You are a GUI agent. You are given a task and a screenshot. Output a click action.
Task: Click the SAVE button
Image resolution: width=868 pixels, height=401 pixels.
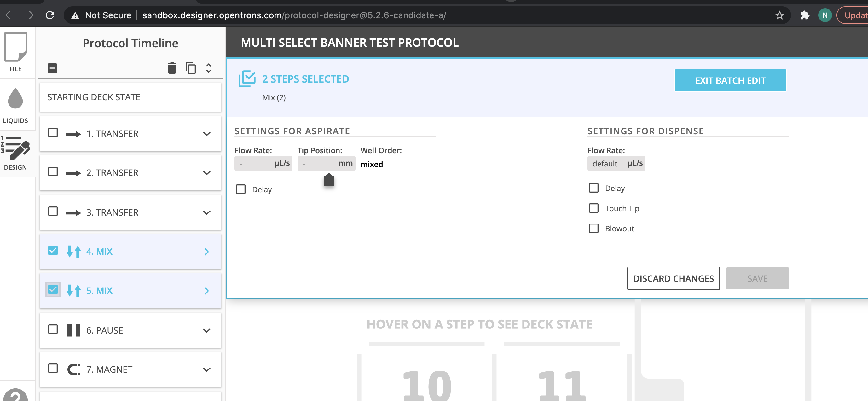point(757,278)
